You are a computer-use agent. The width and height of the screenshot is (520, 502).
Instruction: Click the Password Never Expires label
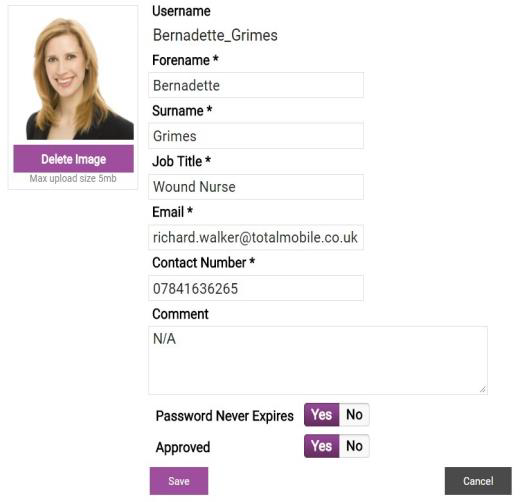pos(224,416)
